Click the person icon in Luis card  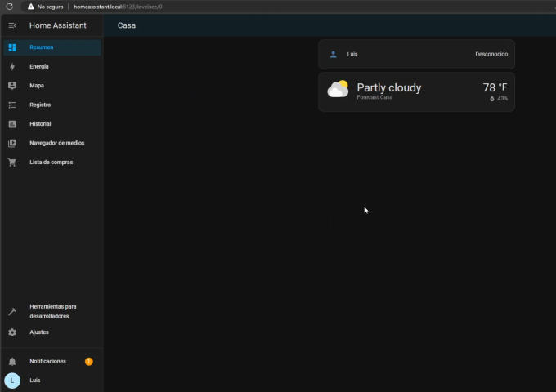click(x=334, y=55)
